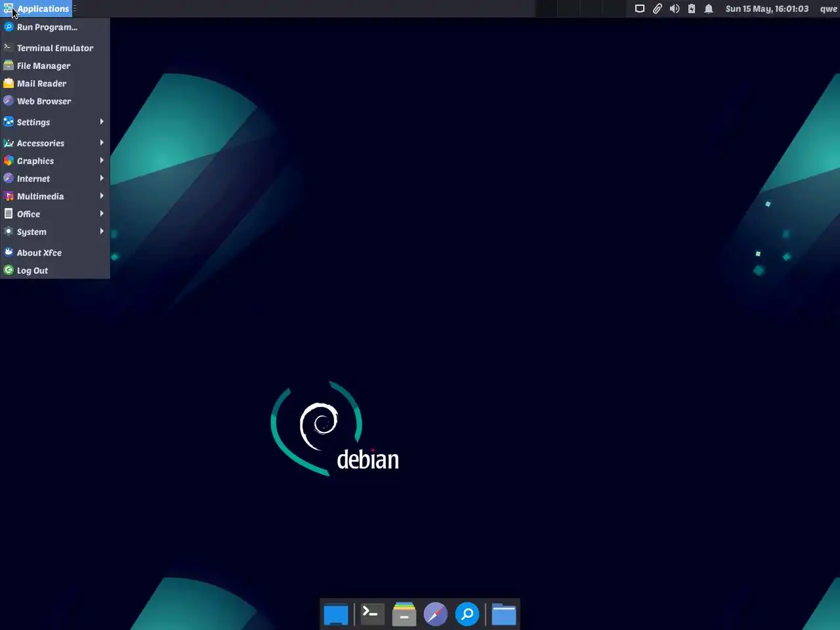Launch Terminal Emulator from the menu

(x=55, y=48)
